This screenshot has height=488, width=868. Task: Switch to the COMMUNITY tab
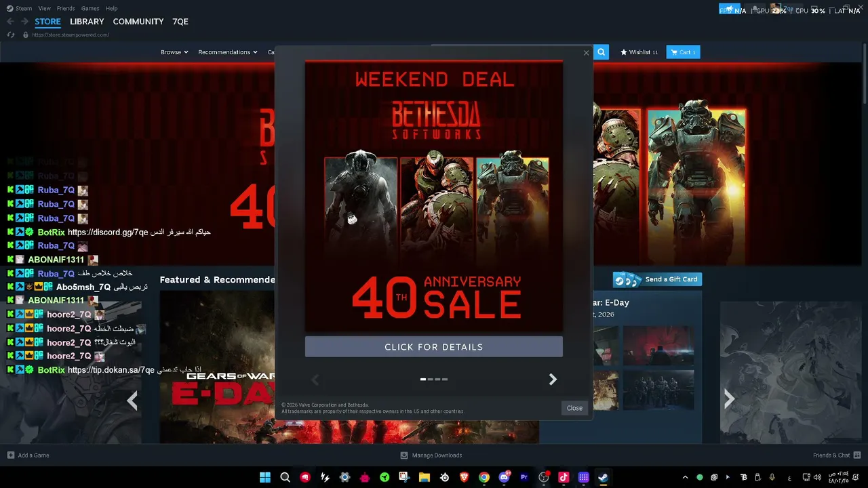(138, 22)
